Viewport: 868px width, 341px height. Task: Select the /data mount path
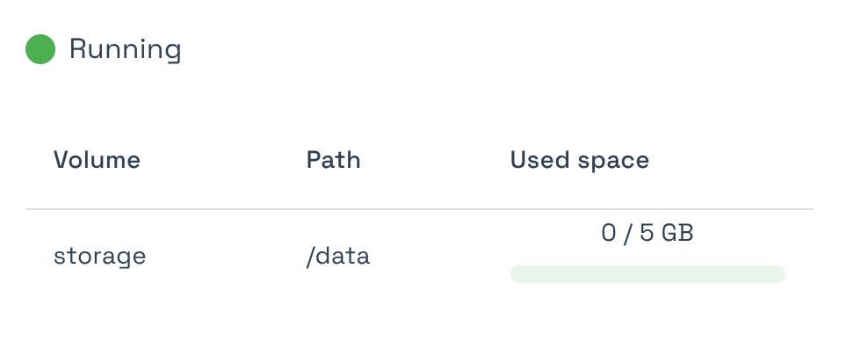[337, 257]
